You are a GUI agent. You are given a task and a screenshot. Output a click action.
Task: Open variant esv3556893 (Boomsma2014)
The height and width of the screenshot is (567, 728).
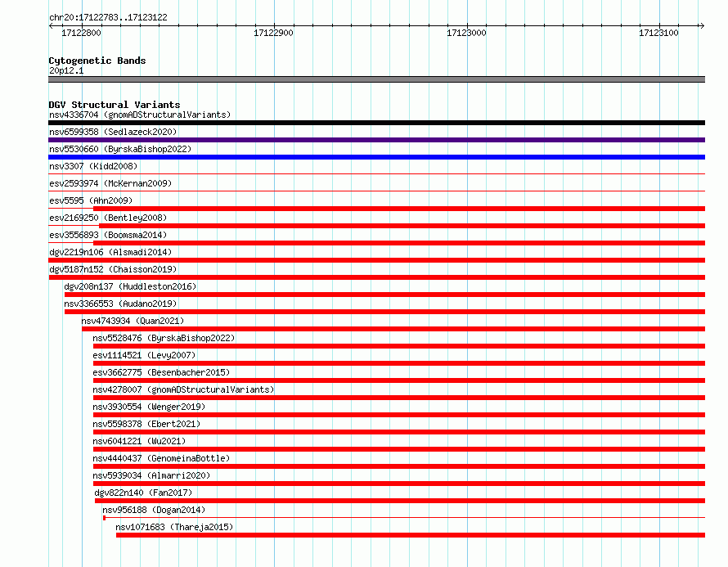(x=108, y=235)
